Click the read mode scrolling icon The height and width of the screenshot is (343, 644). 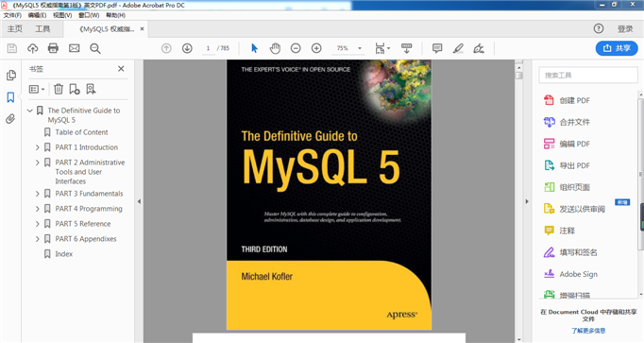(x=407, y=48)
